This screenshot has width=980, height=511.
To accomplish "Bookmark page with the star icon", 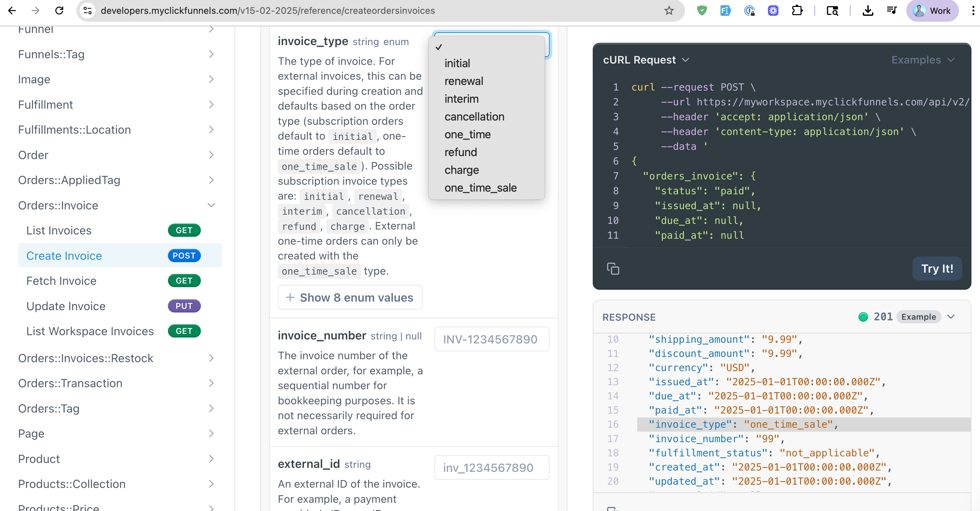I will [669, 11].
